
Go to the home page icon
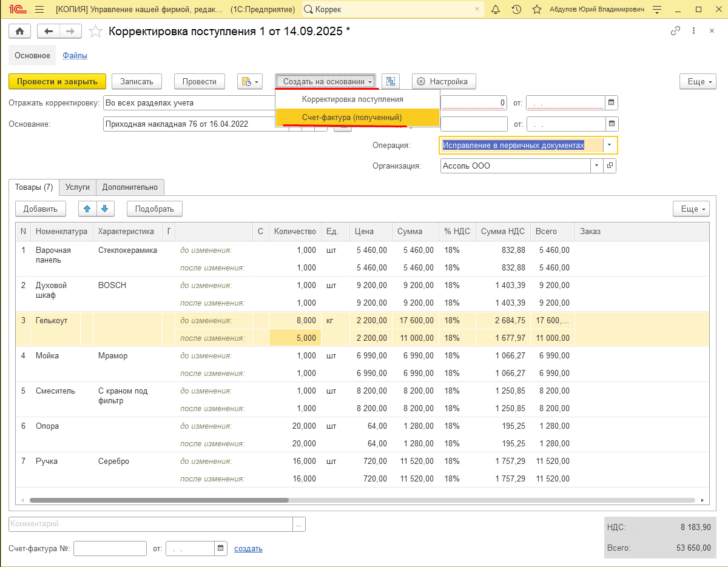click(19, 32)
